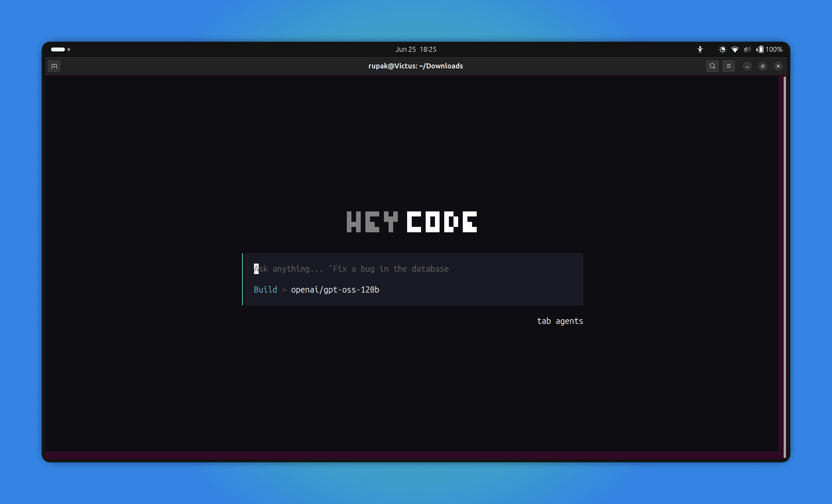832x504 pixels.
Task: Click the openai/gpt-oss-120b model name
Action: point(335,289)
